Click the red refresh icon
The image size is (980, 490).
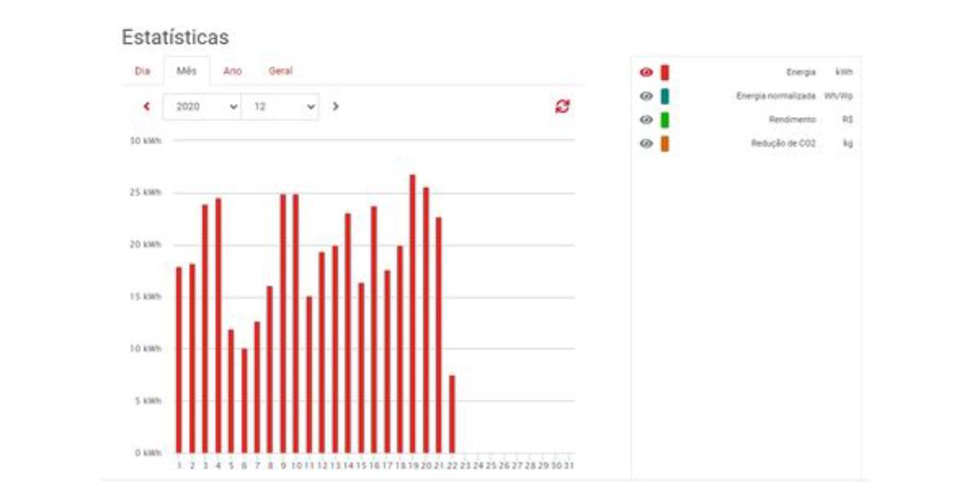point(563,106)
